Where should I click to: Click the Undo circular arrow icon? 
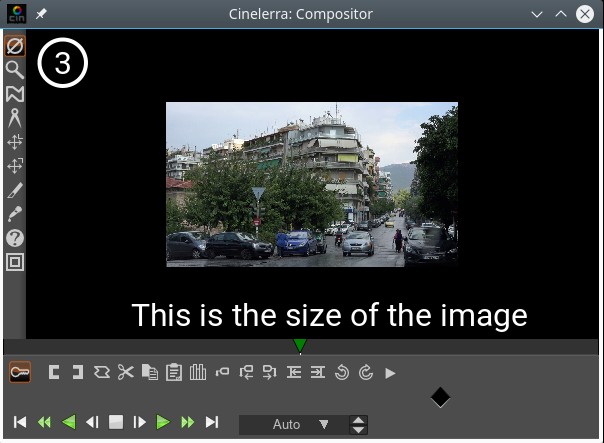click(342, 372)
